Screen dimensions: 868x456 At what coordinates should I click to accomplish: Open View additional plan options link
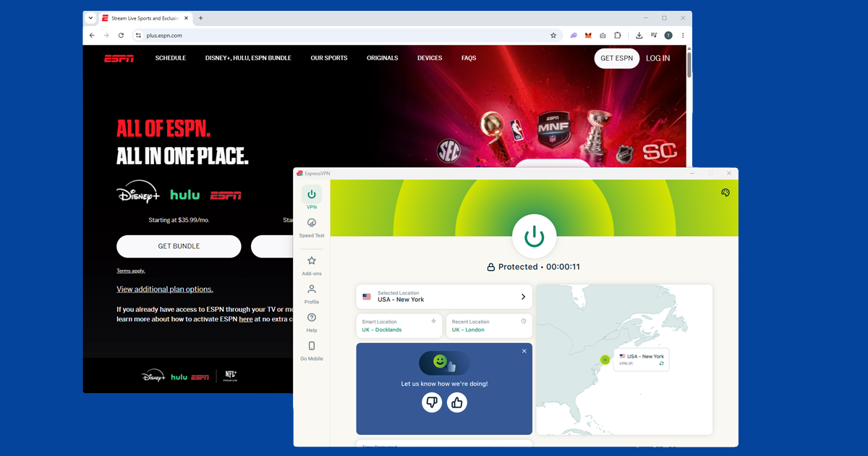(165, 290)
